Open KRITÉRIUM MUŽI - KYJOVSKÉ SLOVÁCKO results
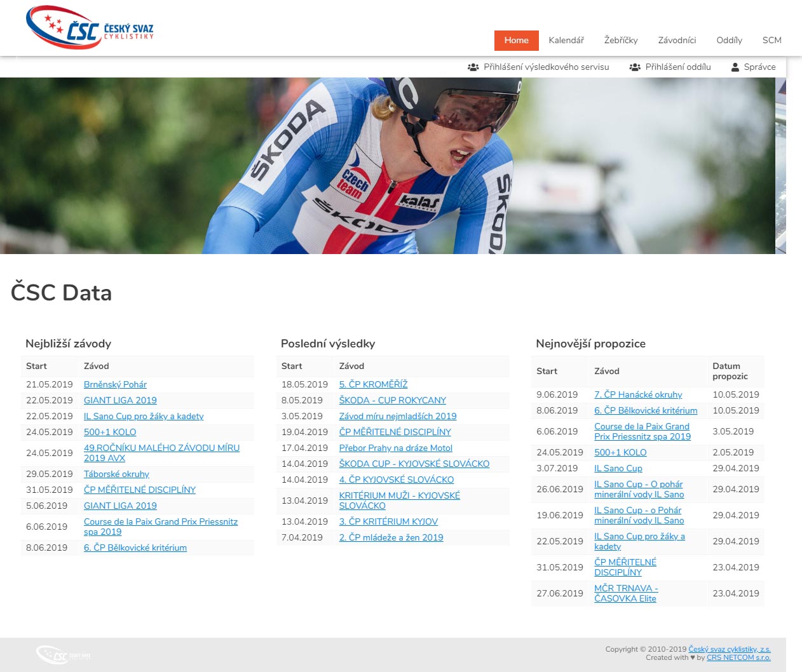The height and width of the screenshot is (672, 802). point(400,501)
